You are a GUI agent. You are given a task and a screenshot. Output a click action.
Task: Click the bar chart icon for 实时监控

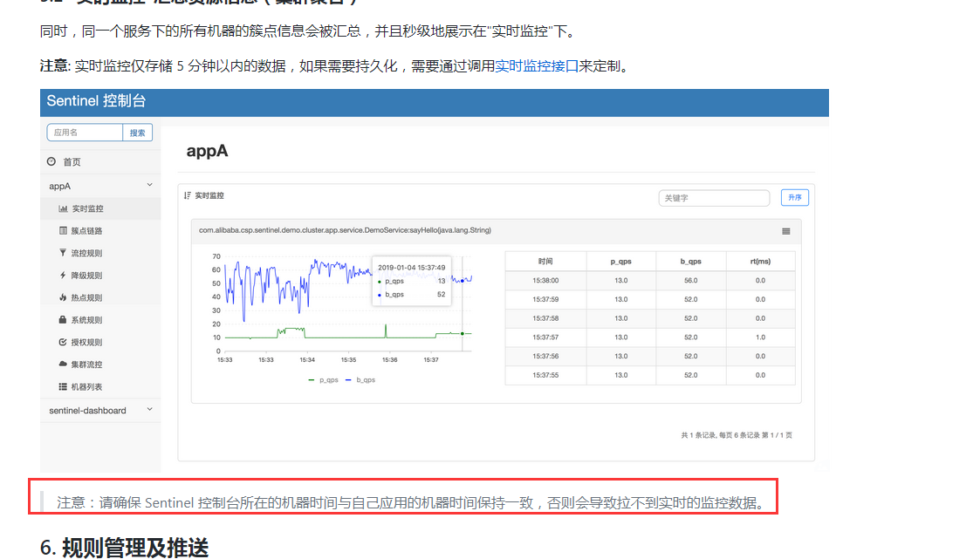(x=63, y=208)
